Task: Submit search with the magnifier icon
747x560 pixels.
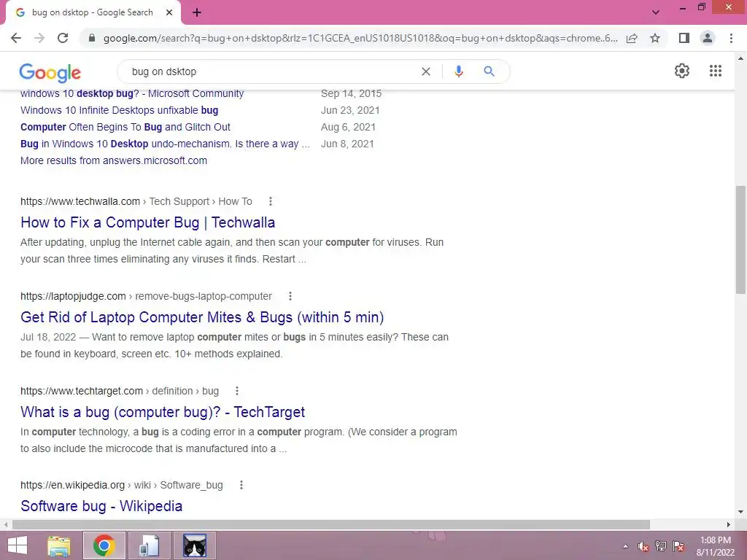Action: click(x=489, y=71)
